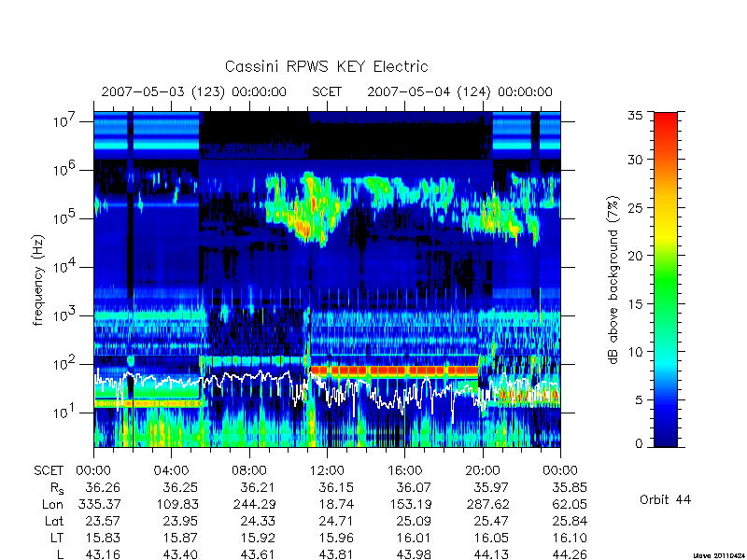Click the "Lat" row label
This screenshot has height=560, width=747.
pyautogui.click(x=54, y=522)
